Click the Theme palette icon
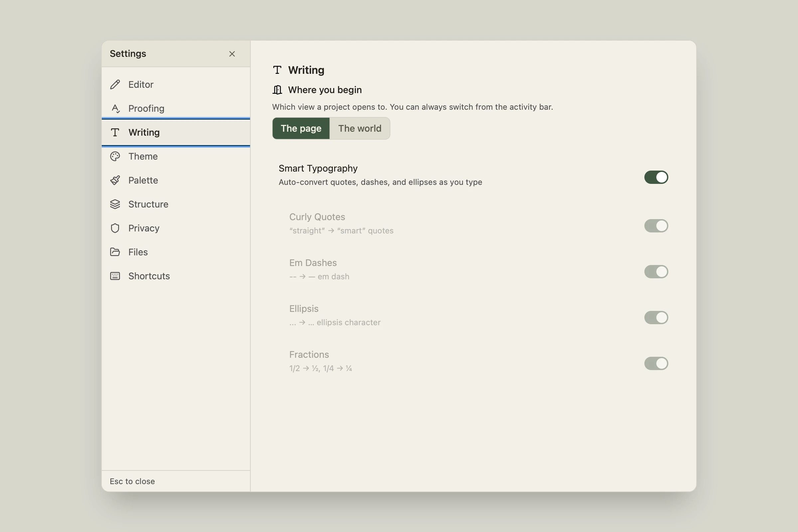Image resolution: width=798 pixels, height=532 pixels. (x=115, y=156)
